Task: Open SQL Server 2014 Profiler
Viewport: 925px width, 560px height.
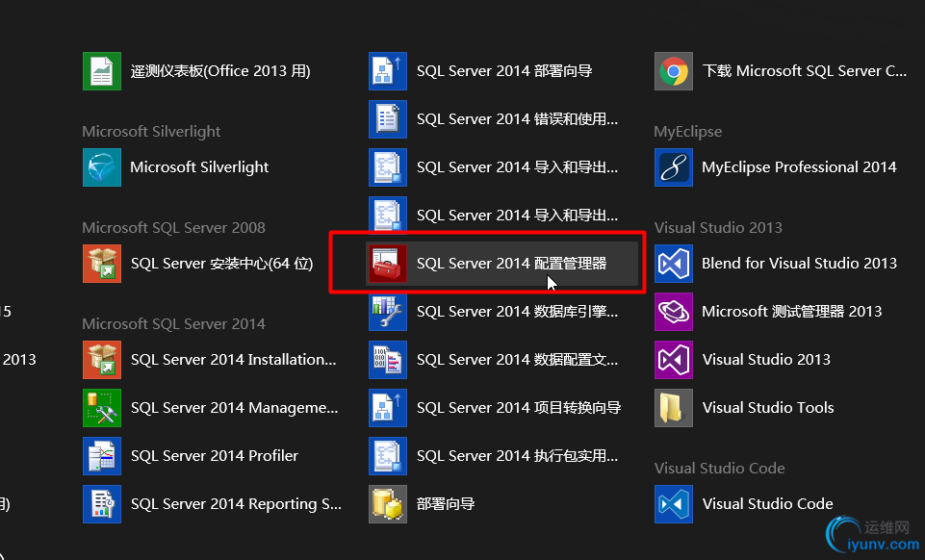Action: 192,456
